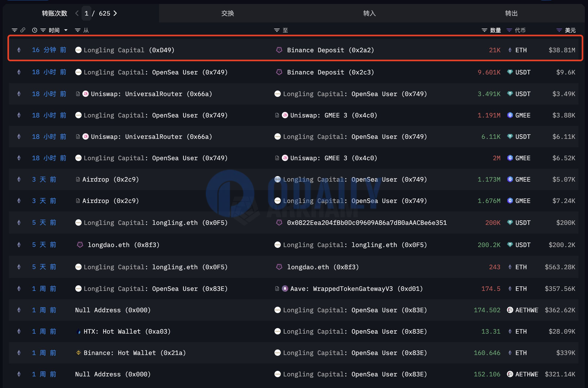Viewport: 588px width, 388px height.
Task: Go to next page of transfers
Action: click(115, 13)
